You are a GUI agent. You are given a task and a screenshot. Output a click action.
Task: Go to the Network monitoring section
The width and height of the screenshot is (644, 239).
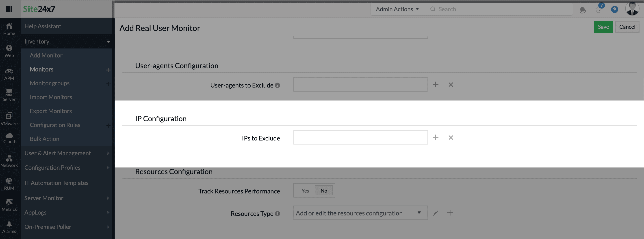pos(9,161)
